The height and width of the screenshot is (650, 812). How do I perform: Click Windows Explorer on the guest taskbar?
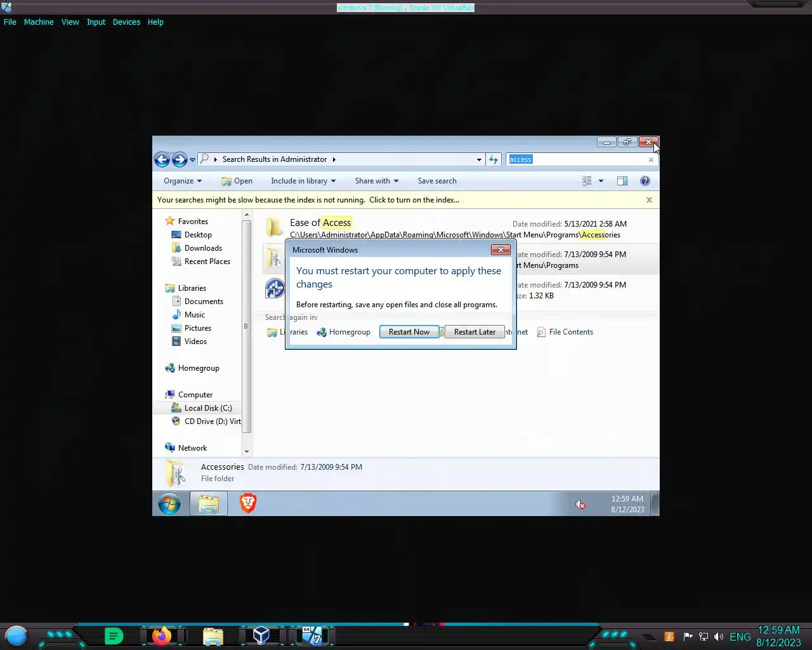click(x=209, y=504)
